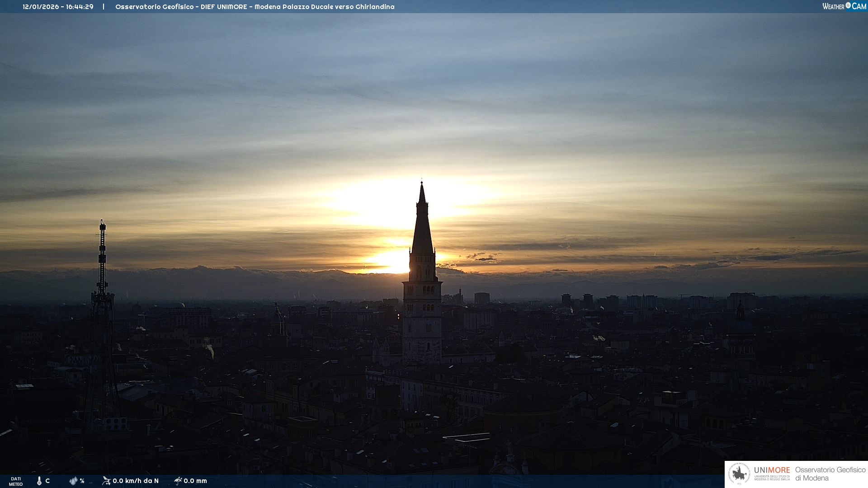Screen dimensions: 868x488
Task: Click the humidity percent symbol
Action: pyautogui.click(x=82, y=481)
